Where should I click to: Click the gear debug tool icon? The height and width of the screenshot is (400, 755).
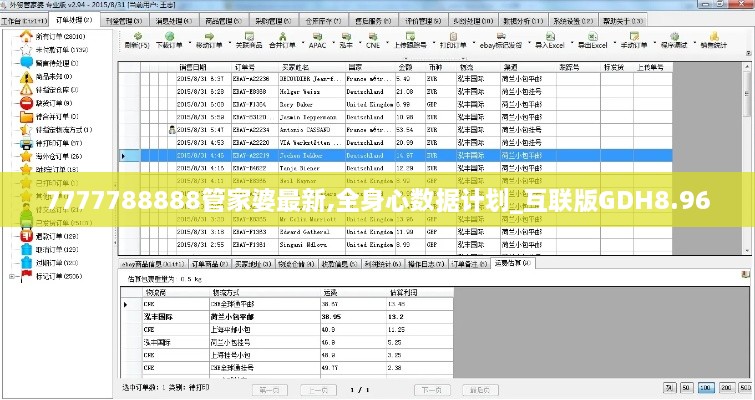(675, 36)
